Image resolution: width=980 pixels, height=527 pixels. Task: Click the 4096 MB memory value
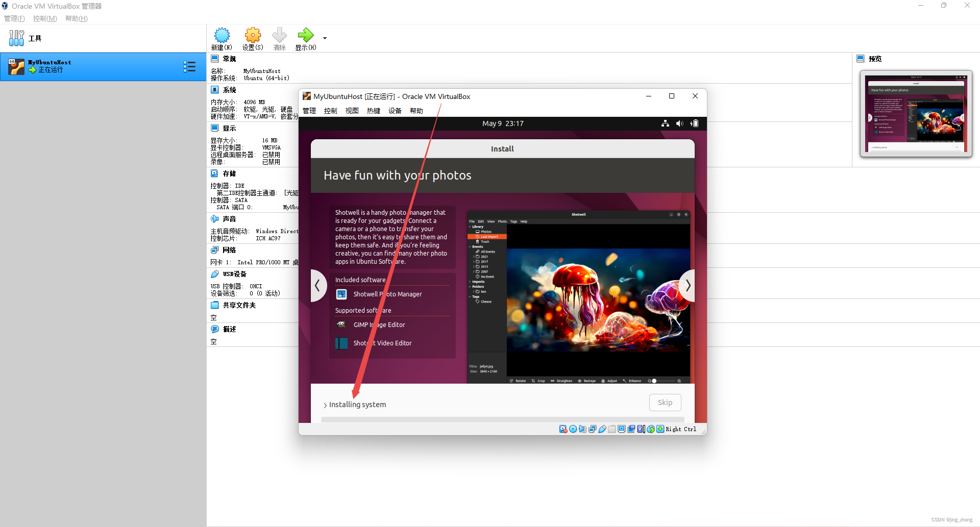pyautogui.click(x=254, y=102)
